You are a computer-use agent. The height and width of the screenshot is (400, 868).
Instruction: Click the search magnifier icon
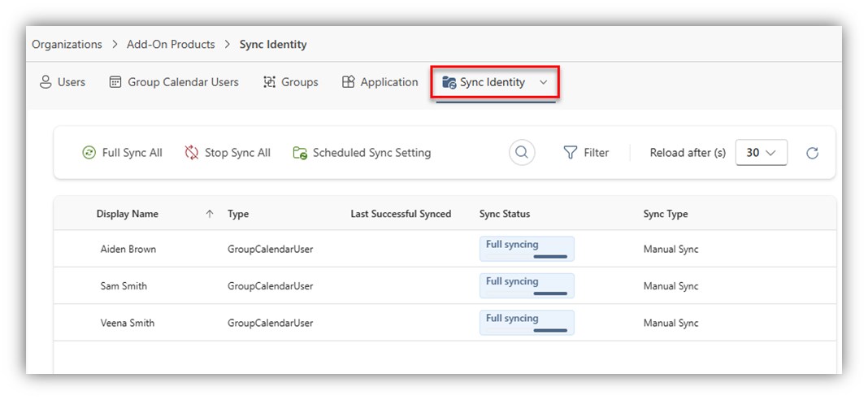pos(522,152)
